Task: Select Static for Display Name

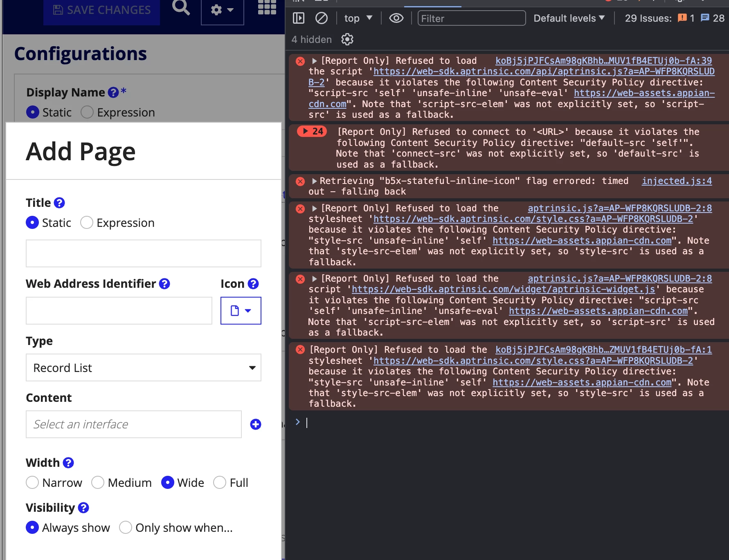Action: coord(33,112)
